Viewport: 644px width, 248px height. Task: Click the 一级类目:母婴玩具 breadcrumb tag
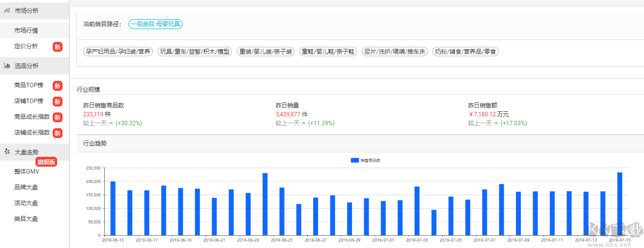[156, 24]
